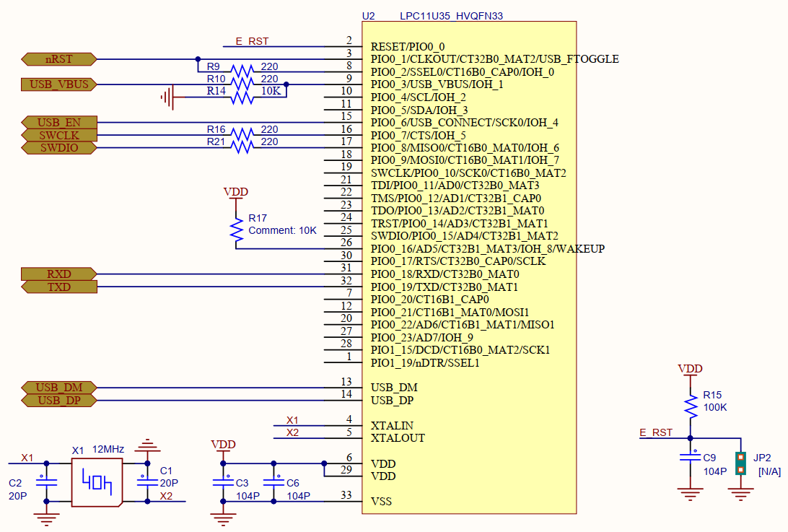Select the USB_DP port symbol

59,401
